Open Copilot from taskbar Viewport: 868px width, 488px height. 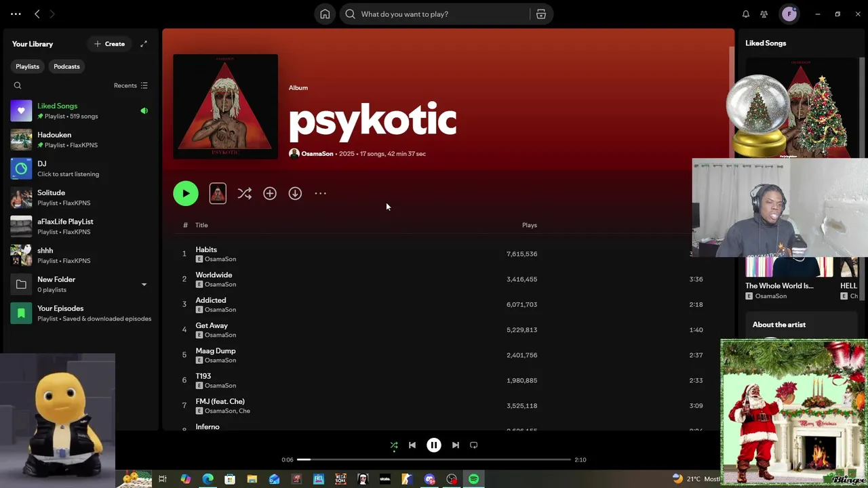click(185, 479)
